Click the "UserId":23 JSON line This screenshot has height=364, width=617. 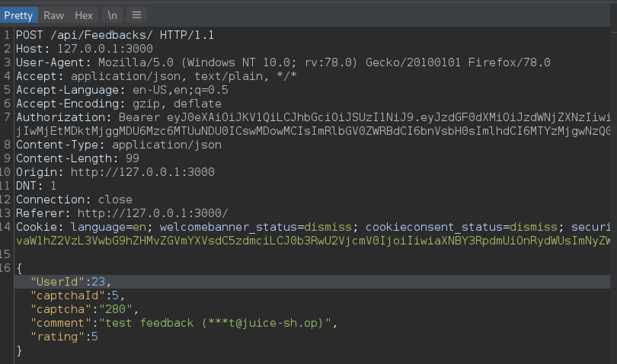click(71, 282)
